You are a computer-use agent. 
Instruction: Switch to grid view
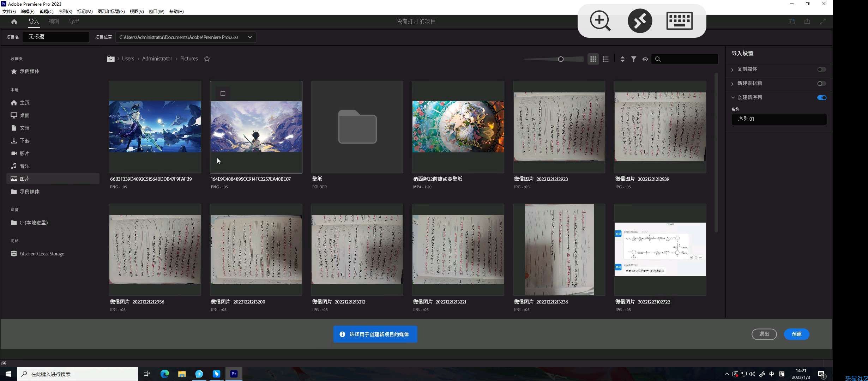[593, 59]
